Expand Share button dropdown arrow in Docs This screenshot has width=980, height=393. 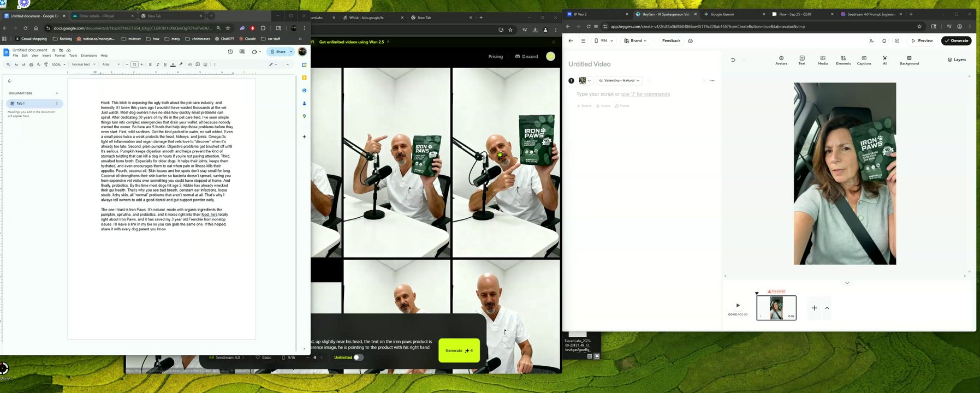tap(291, 52)
